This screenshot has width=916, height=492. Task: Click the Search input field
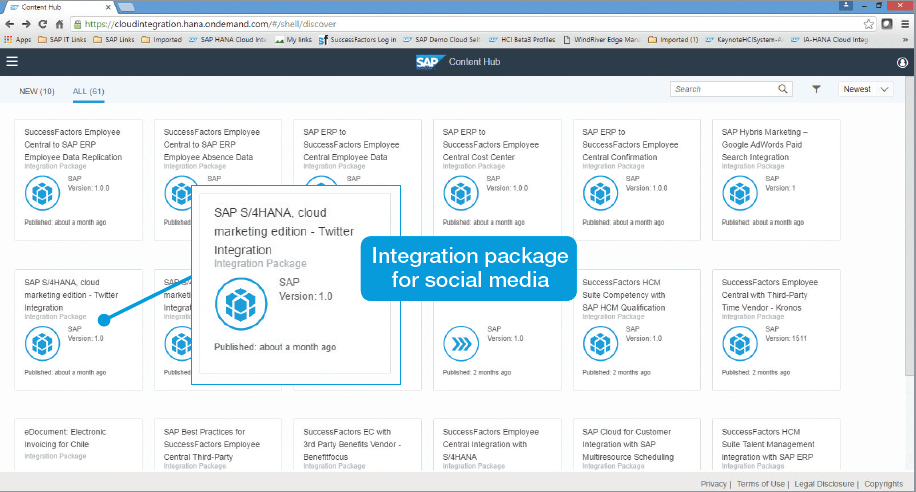click(x=724, y=89)
